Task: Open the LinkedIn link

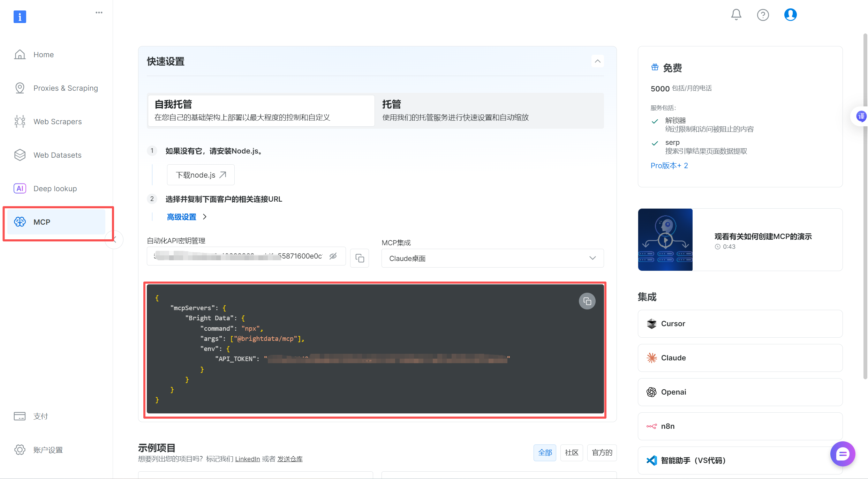Action: 247,459
